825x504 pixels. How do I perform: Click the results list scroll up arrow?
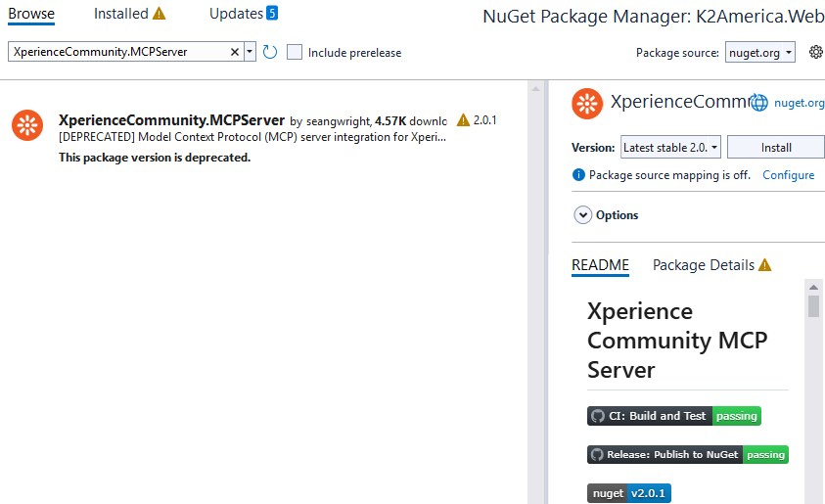point(535,89)
